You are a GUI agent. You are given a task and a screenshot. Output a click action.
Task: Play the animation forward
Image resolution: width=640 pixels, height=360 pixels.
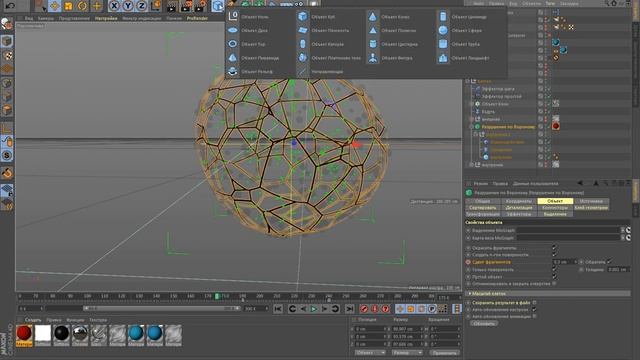[313, 309]
